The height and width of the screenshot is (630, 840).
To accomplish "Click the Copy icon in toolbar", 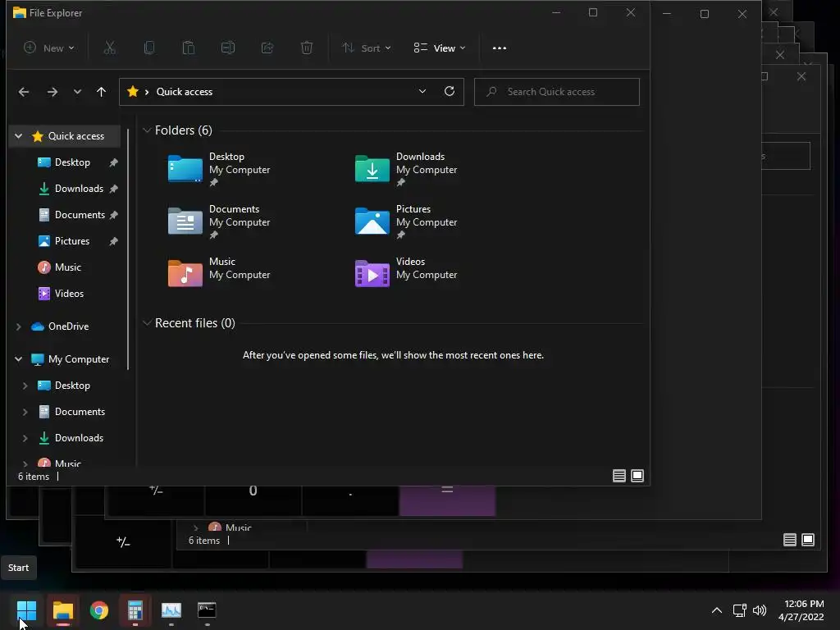I will tap(149, 48).
